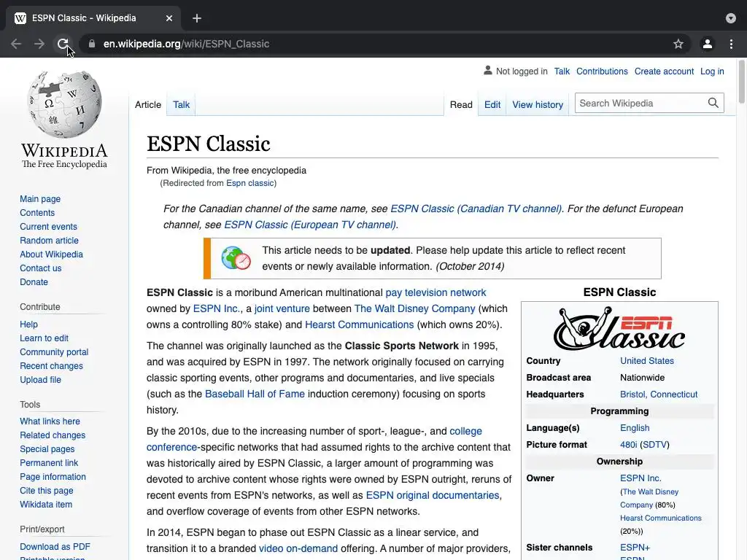The width and height of the screenshot is (747, 560).
Task: Bookmark this page with the star icon
Action: pos(678,44)
